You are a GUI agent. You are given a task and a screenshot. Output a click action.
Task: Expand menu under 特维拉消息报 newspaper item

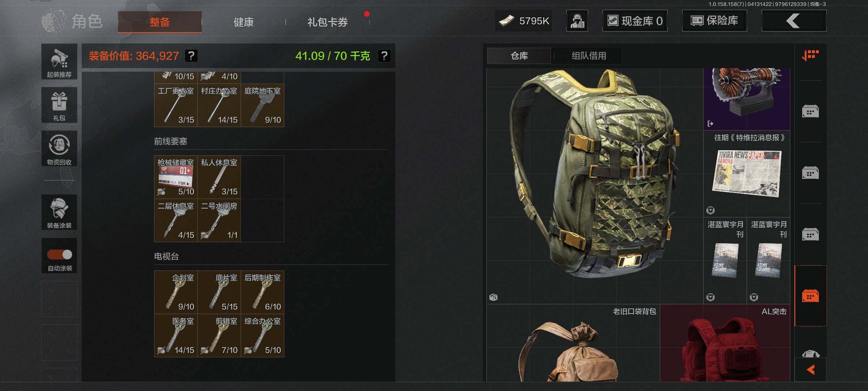coord(710,210)
